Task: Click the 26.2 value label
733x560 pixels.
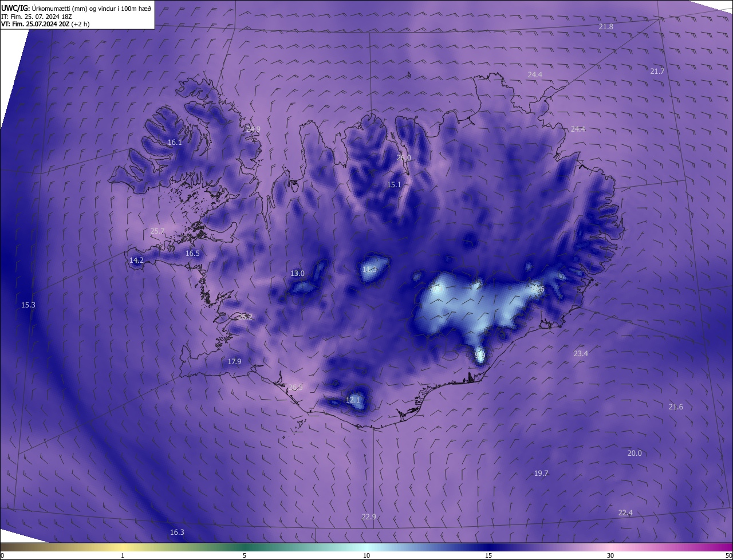Action: pos(245,317)
